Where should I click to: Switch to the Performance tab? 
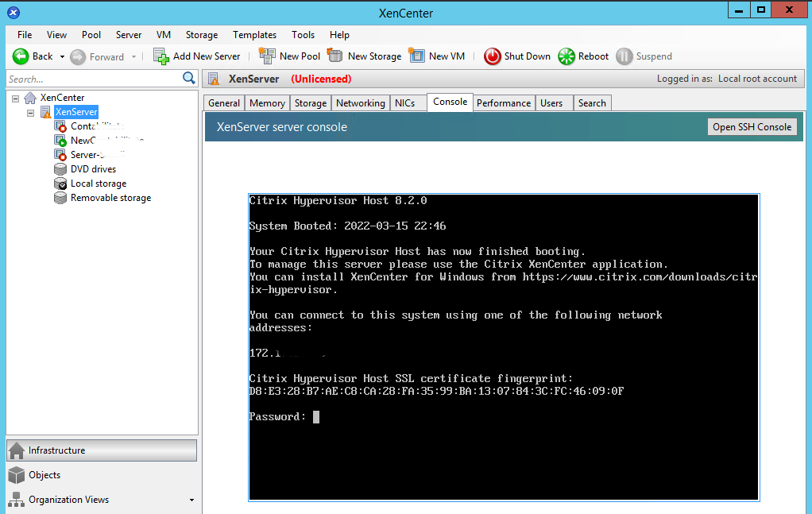click(x=504, y=102)
